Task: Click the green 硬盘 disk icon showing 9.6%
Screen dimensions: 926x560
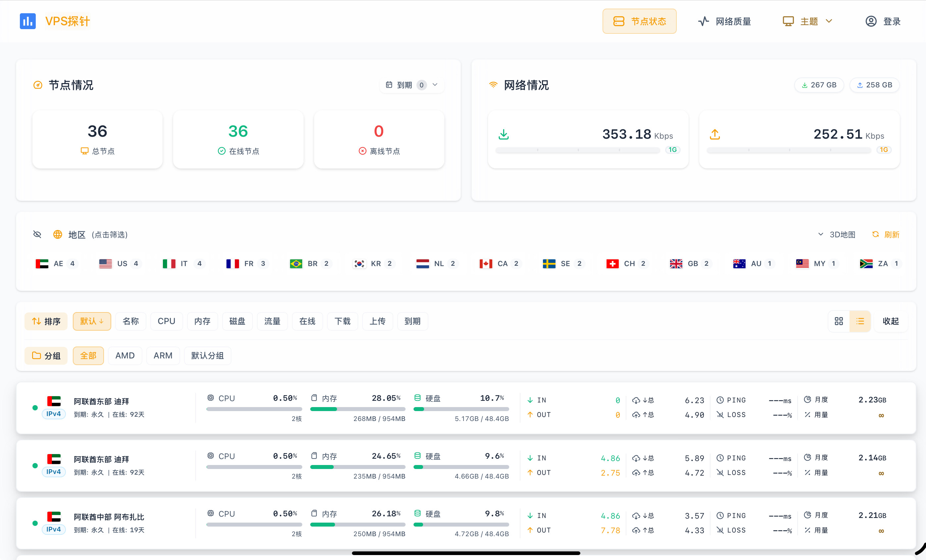Action: click(x=417, y=456)
